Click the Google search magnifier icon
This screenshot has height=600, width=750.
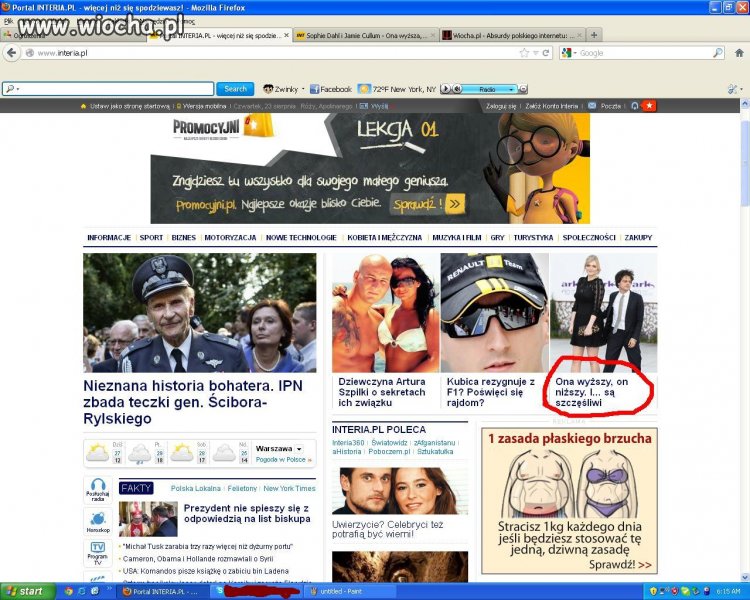718,53
